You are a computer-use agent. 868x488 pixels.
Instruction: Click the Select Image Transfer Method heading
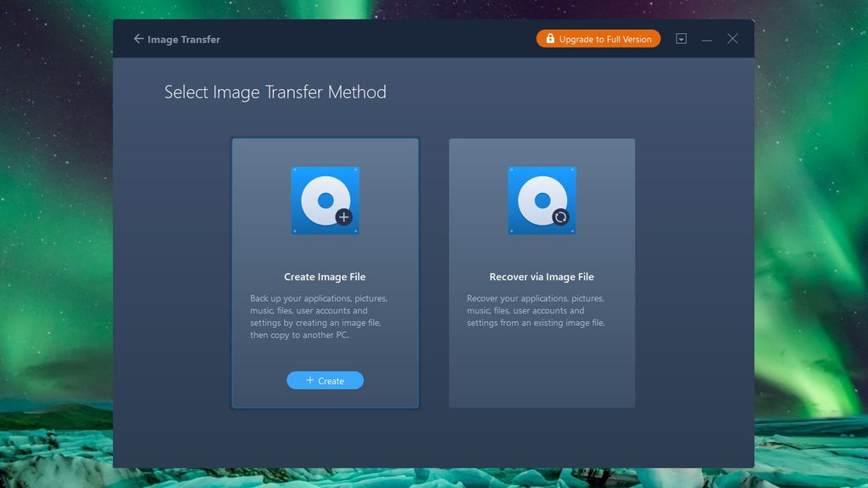tap(275, 91)
